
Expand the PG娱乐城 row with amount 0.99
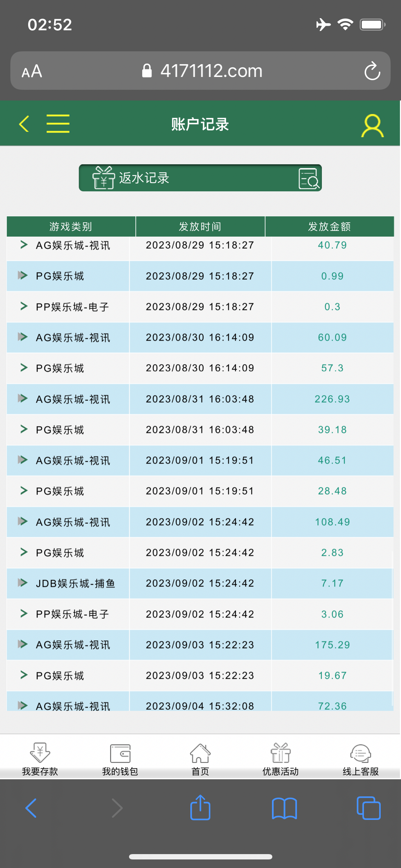[23, 275]
